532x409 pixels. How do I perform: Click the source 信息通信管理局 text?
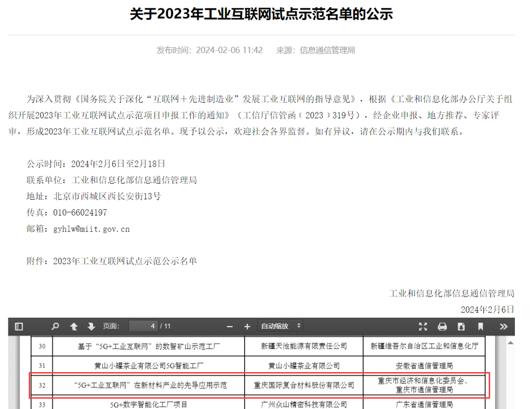[327, 50]
